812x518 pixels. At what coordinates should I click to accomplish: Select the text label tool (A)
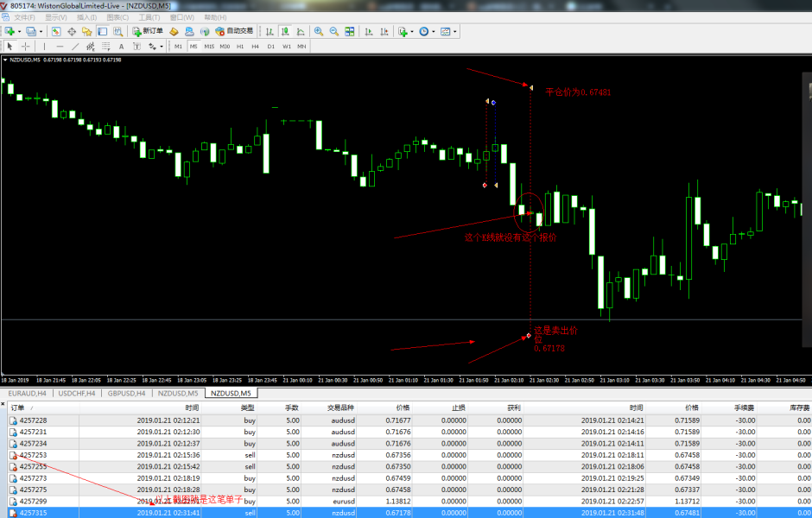pyautogui.click(x=121, y=46)
